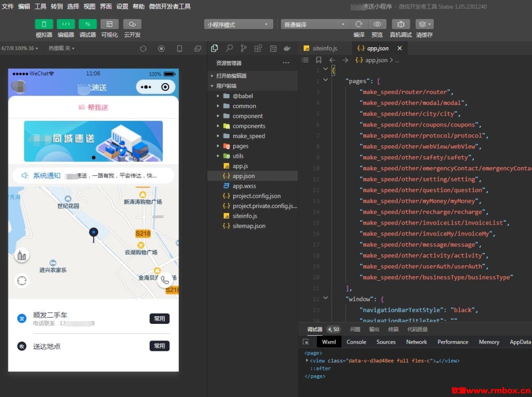Open the hot reload dropdown (热重载)

[x=61, y=48]
